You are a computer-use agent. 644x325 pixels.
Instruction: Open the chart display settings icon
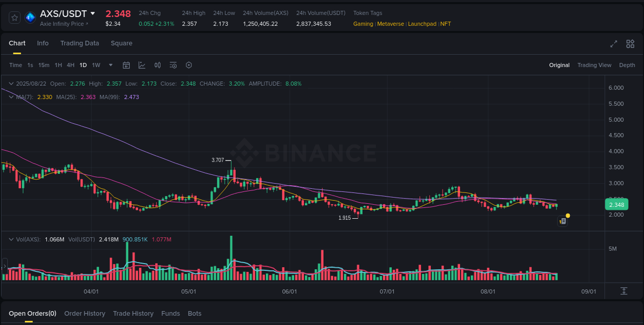[x=173, y=65]
